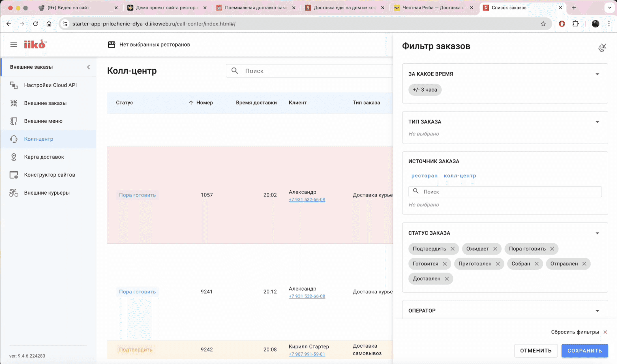Expand the ЗА КАКОЕ ВРЕМЯ section
Screen dimensions: 617x364
click(597, 74)
